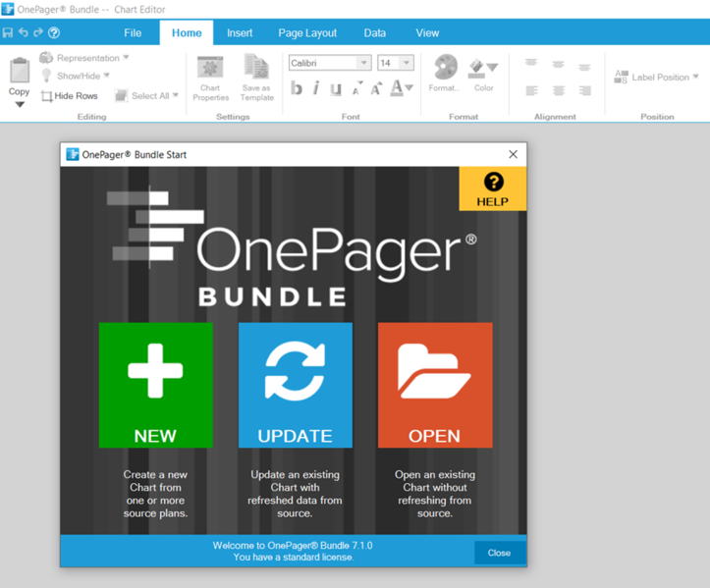The width and height of the screenshot is (710, 588).
Task: Click the Copy clipboard icon
Action: coord(20,71)
